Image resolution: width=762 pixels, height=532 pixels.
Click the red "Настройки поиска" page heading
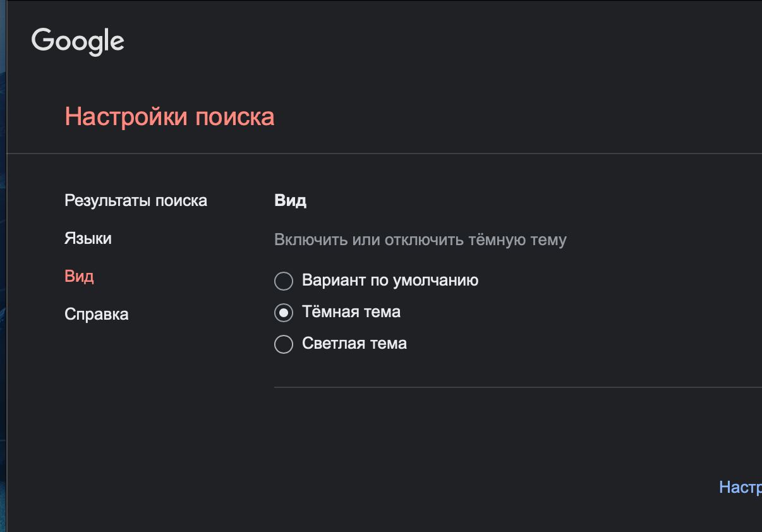click(169, 118)
